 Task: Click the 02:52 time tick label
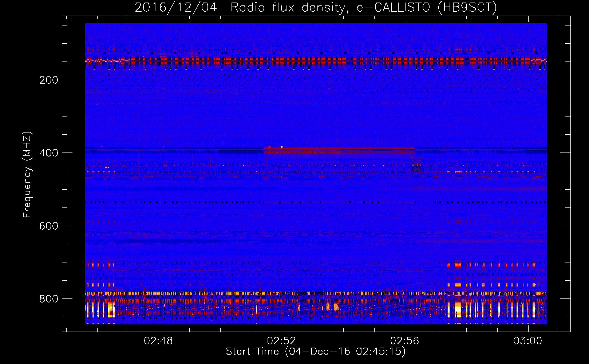point(281,341)
